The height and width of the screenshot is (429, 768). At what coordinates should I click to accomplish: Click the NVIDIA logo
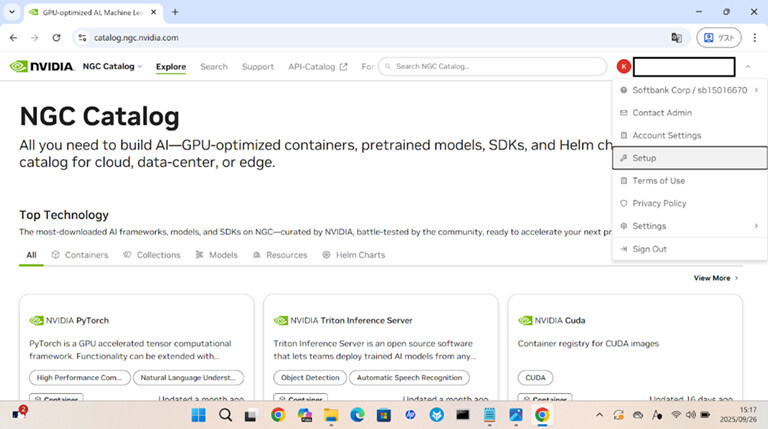pos(42,66)
